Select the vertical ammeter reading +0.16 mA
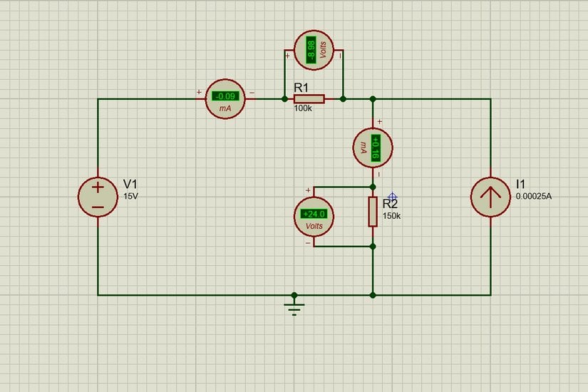 [373, 146]
